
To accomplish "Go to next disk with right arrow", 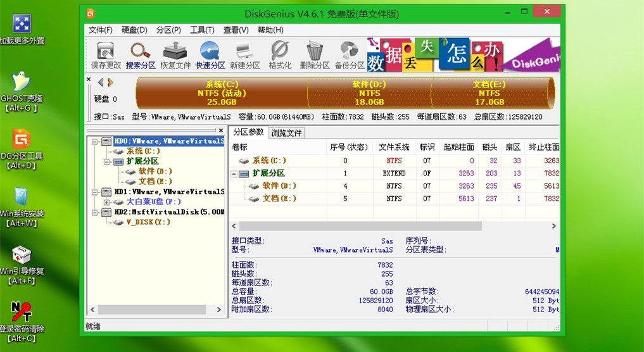I will point(110,82).
